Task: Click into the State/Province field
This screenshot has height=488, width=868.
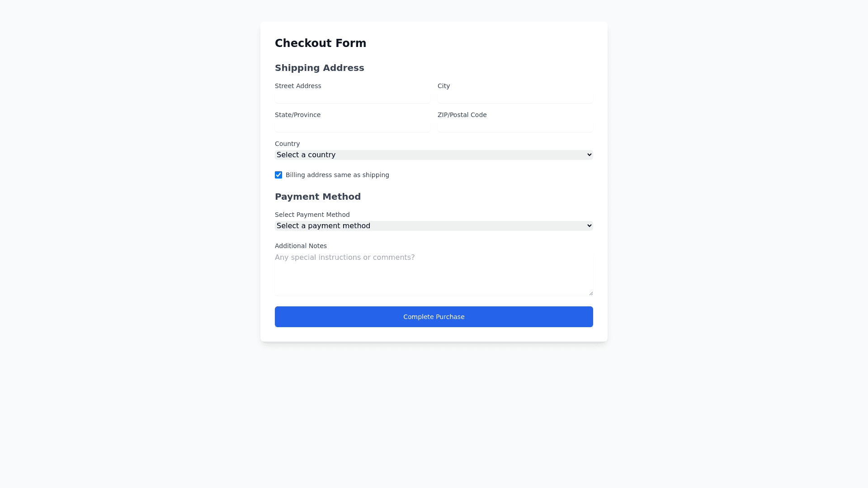Action: point(352,126)
